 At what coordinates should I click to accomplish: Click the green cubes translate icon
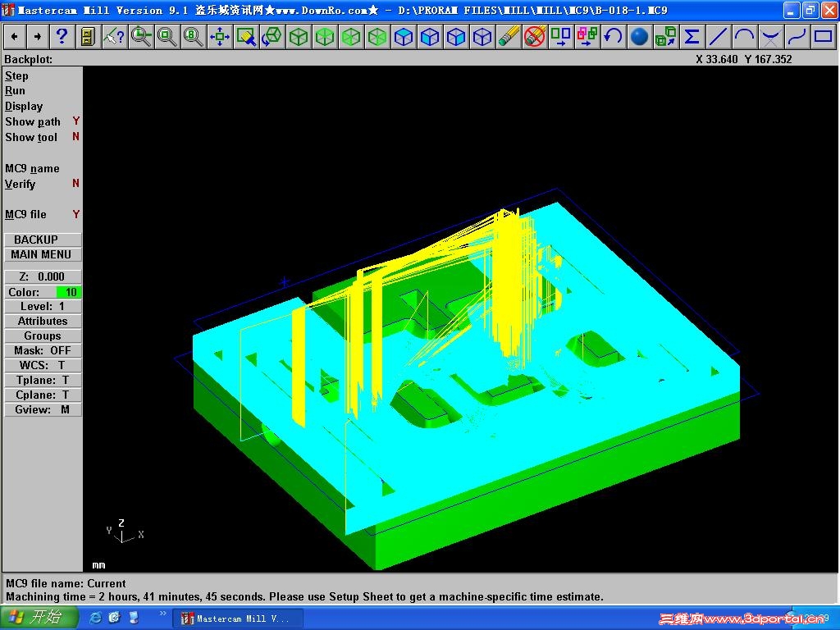click(x=666, y=37)
